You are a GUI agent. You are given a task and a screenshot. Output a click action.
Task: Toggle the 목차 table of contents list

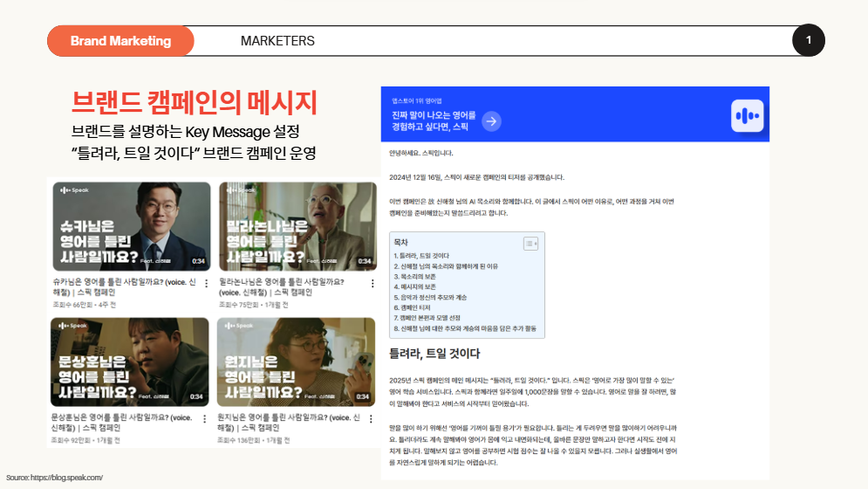tap(530, 244)
